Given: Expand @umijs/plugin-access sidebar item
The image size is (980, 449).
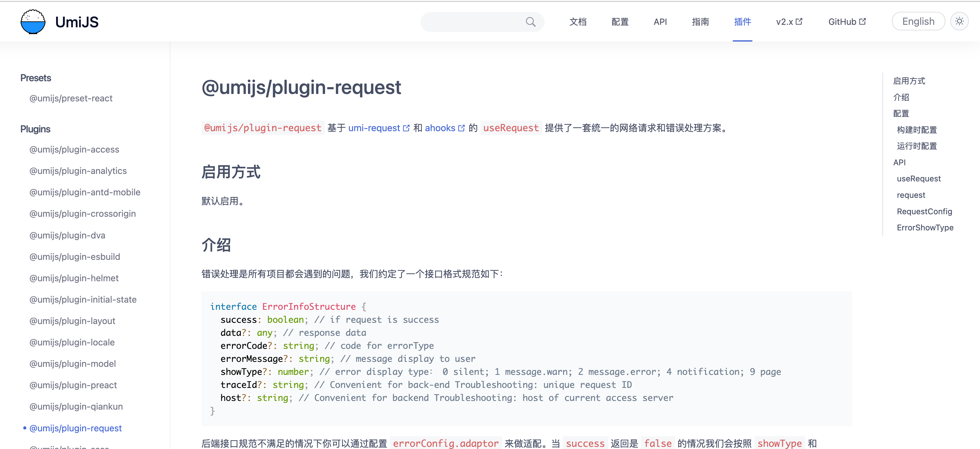Looking at the screenshot, I should 75,149.
